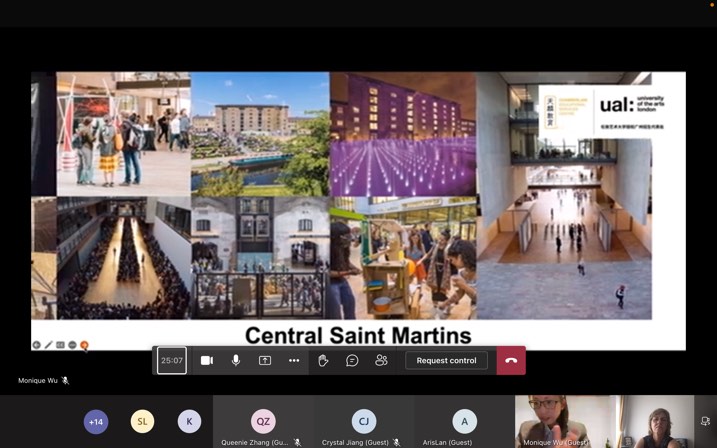The width and height of the screenshot is (717, 448).
Task: Open slide more options circle icon
Action: point(72,345)
